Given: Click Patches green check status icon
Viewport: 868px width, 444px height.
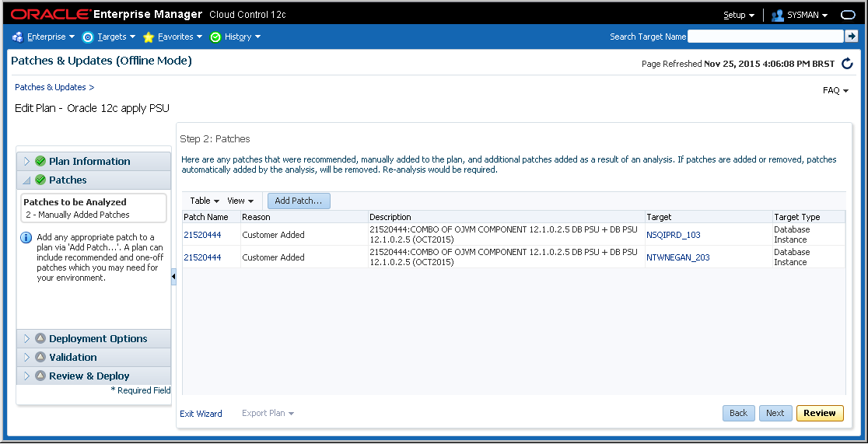Looking at the screenshot, I should pos(40,180).
